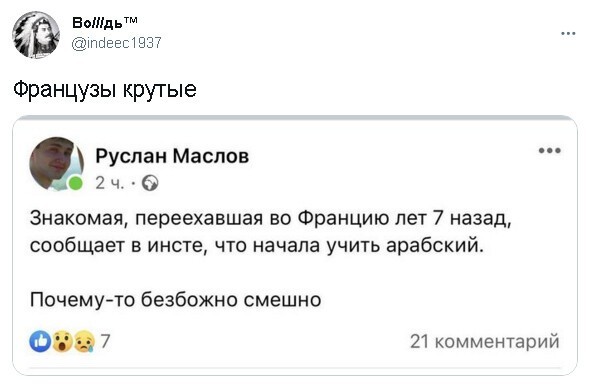Open the tweet's more options ellipsis
The width and height of the screenshot is (594, 384).
(x=568, y=34)
